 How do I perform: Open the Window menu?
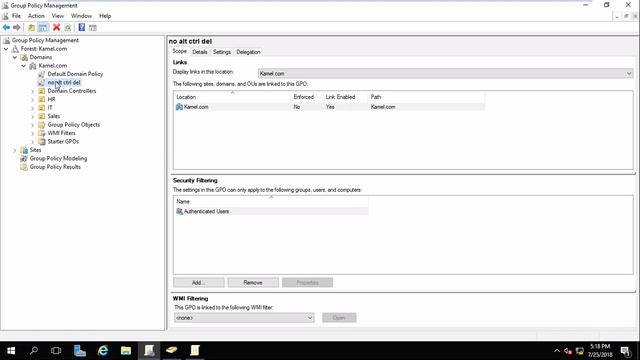coord(81,16)
